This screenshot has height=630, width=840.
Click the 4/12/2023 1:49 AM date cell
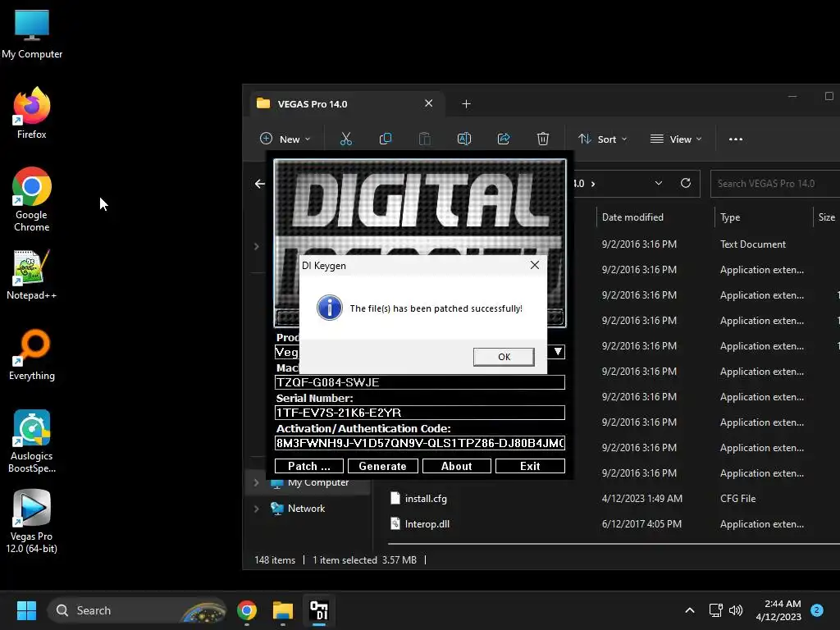641,499
